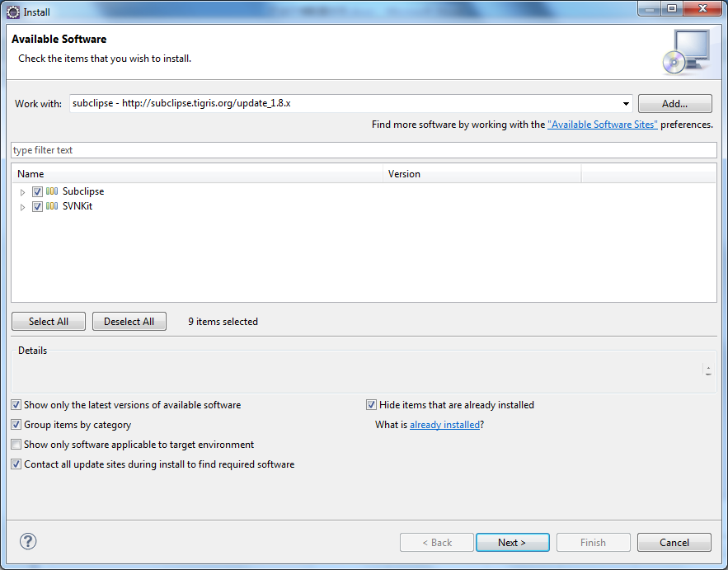
Task: Toggle Group items by category checkbox
Action: (x=16, y=425)
